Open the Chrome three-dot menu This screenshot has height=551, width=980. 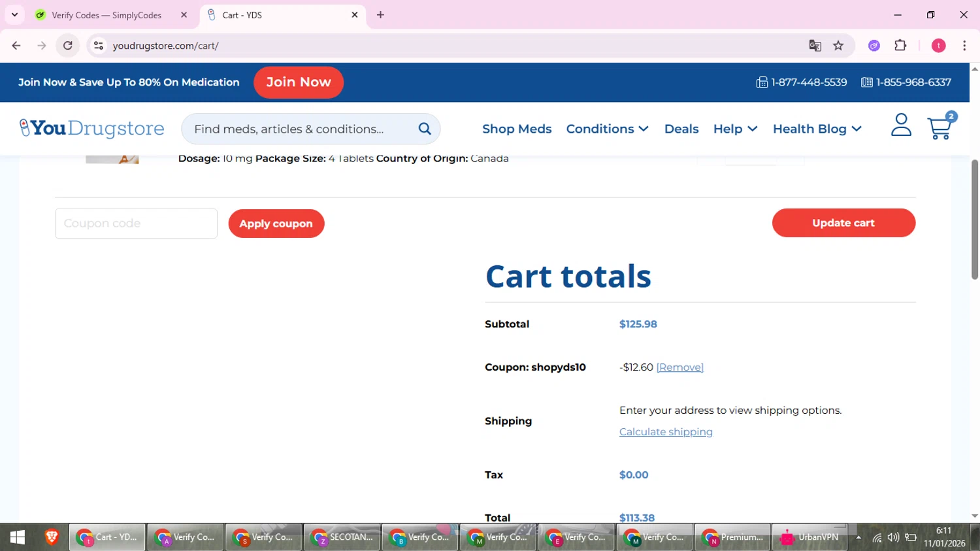pos(964,46)
